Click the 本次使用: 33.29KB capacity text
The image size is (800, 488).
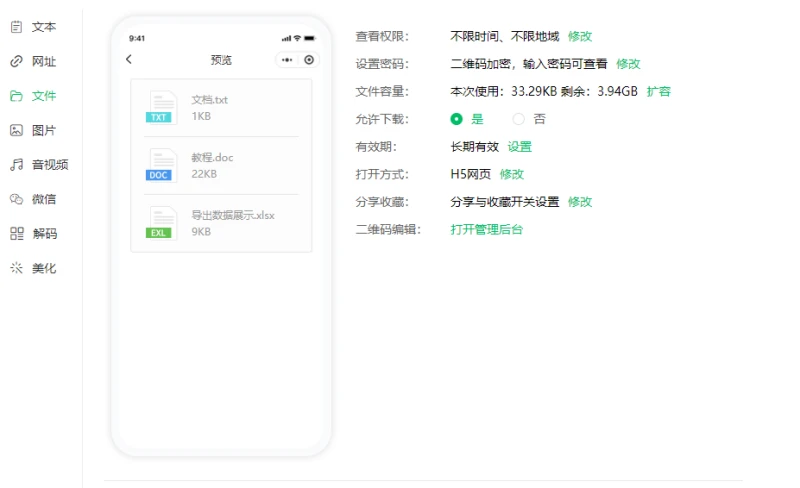point(504,91)
